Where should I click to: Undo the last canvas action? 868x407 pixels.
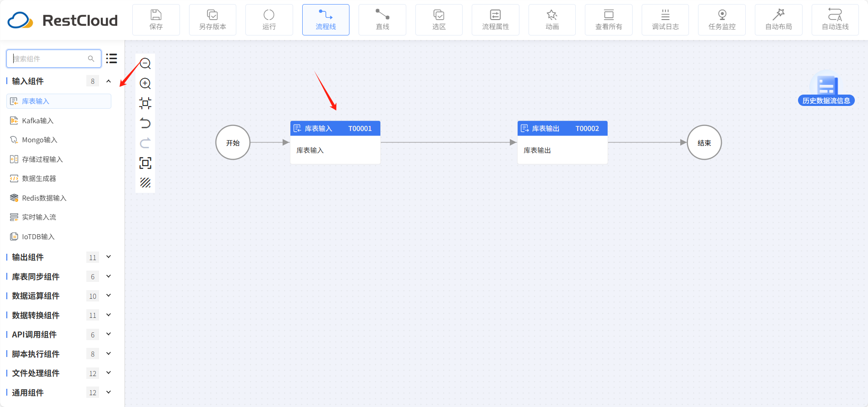[145, 123]
